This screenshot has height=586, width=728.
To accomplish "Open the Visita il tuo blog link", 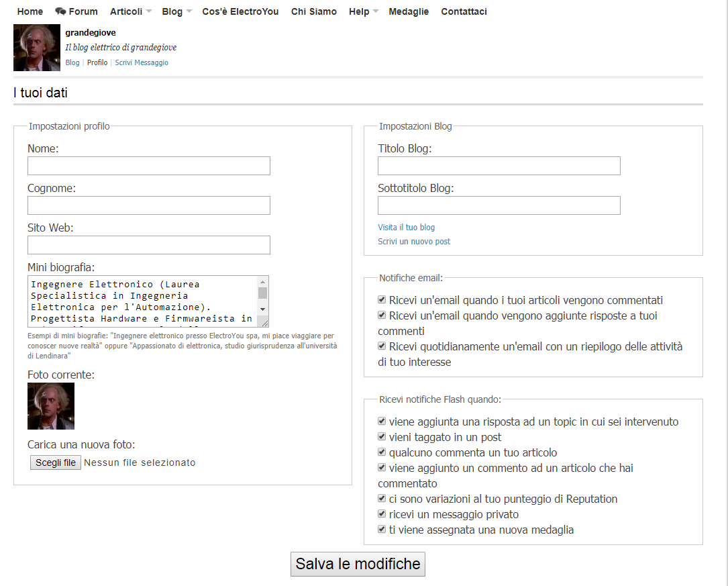I will [406, 228].
